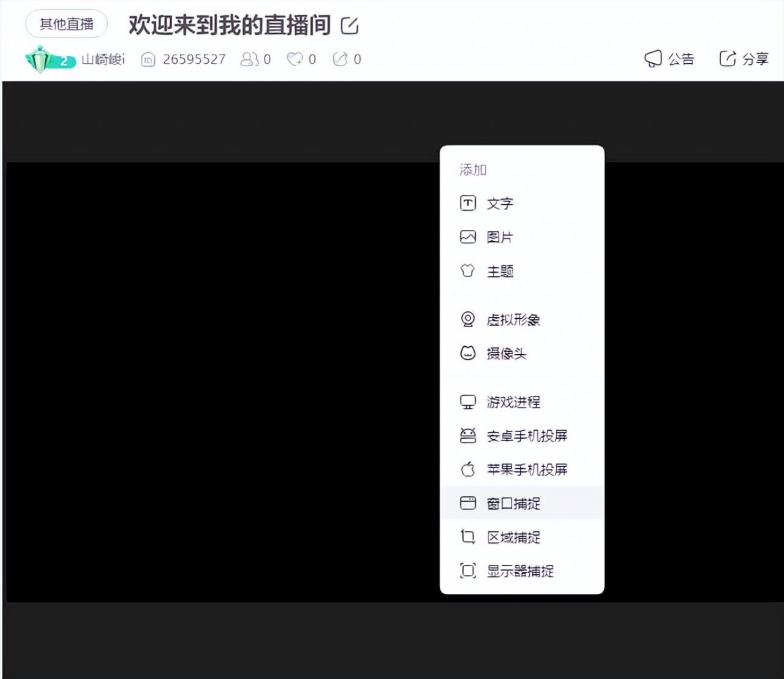
Task: Open the streamer profile 山崎峻i
Action: (102, 59)
